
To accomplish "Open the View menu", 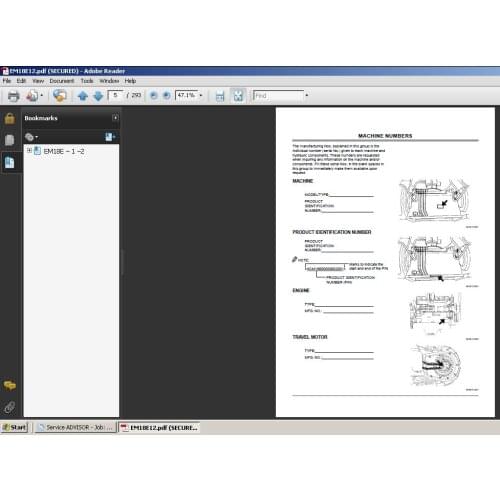I will tap(38, 81).
